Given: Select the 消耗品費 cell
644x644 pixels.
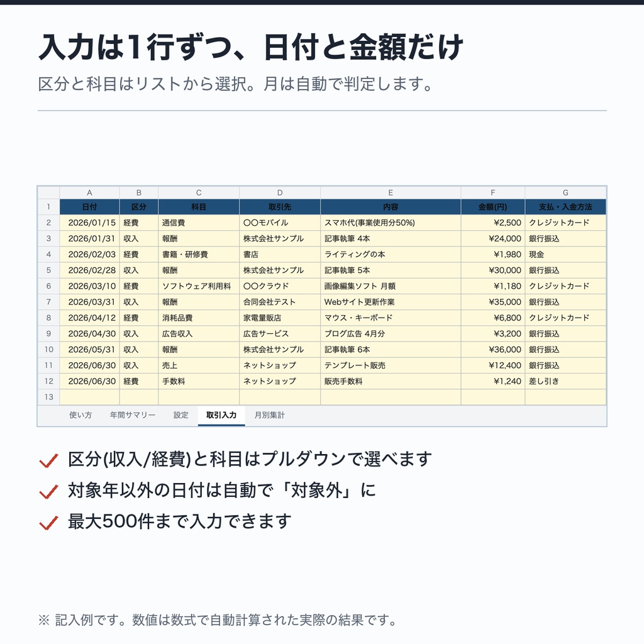Looking at the screenshot, I should [x=199, y=318].
